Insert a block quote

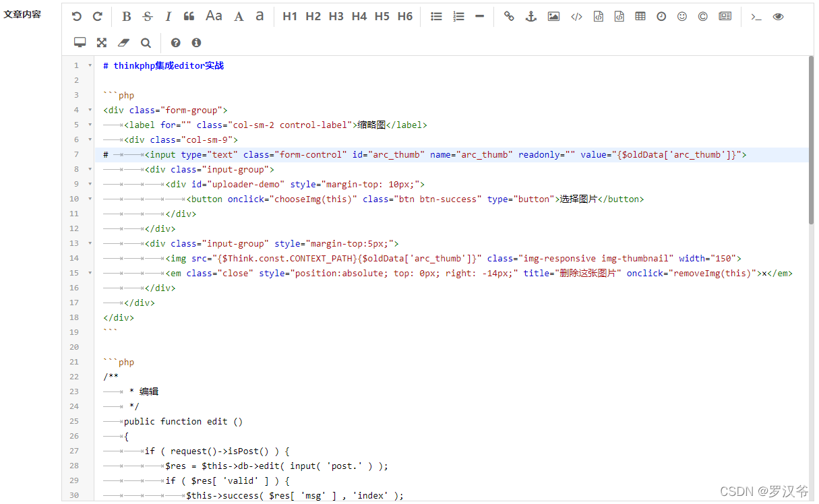point(189,16)
